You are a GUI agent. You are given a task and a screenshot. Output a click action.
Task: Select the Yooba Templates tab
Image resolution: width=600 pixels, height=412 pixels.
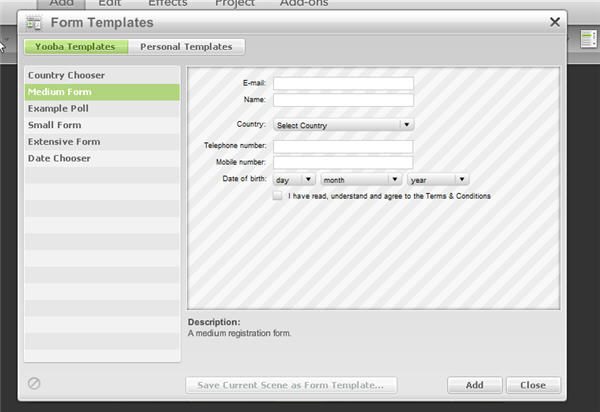pyautogui.click(x=75, y=46)
